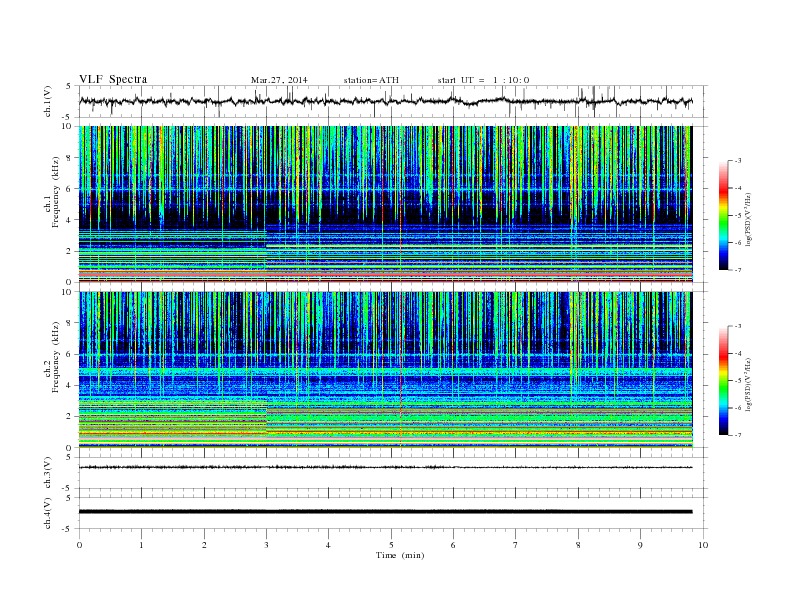Viewport: 792px width, 612px height.
Task: Click the ch.1 spectrogram "8" kHz tick label
Action: coord(69,158)
